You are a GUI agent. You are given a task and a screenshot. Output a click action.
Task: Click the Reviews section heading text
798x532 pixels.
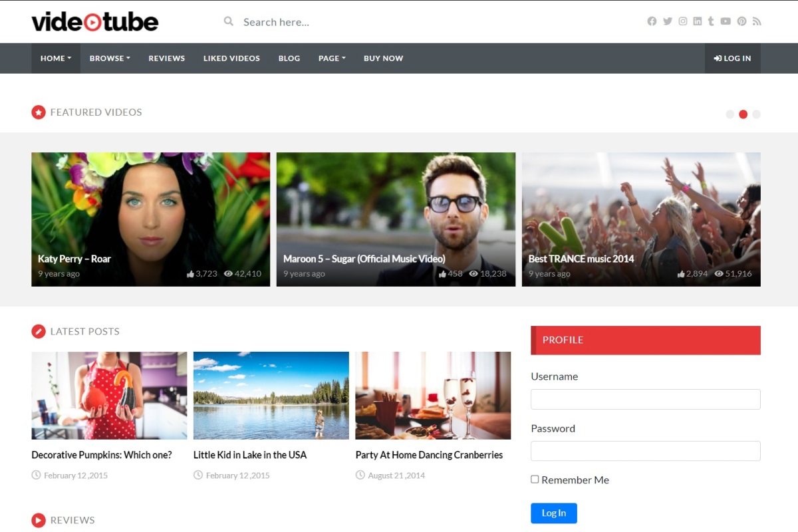pyautogui.click(x=72, y=520)
